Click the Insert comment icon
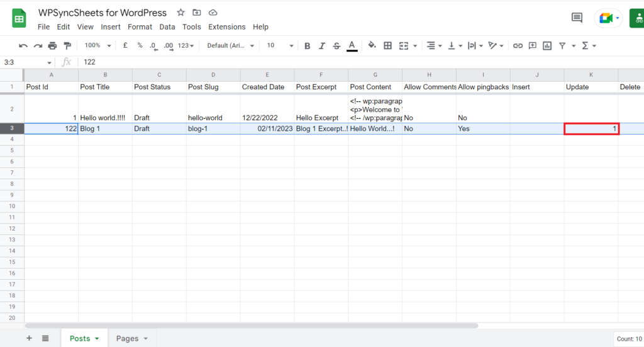 click(x=532, y=46)
